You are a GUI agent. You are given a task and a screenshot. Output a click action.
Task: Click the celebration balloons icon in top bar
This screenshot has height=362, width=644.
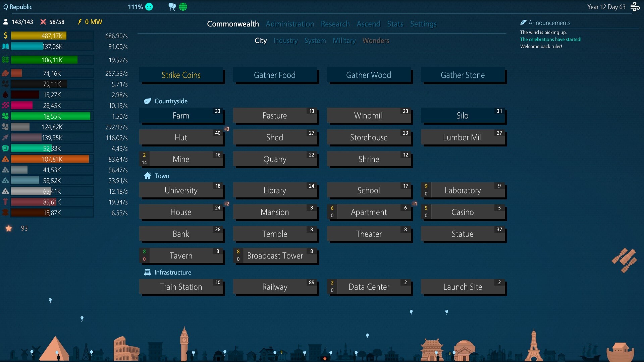point(172,7)
